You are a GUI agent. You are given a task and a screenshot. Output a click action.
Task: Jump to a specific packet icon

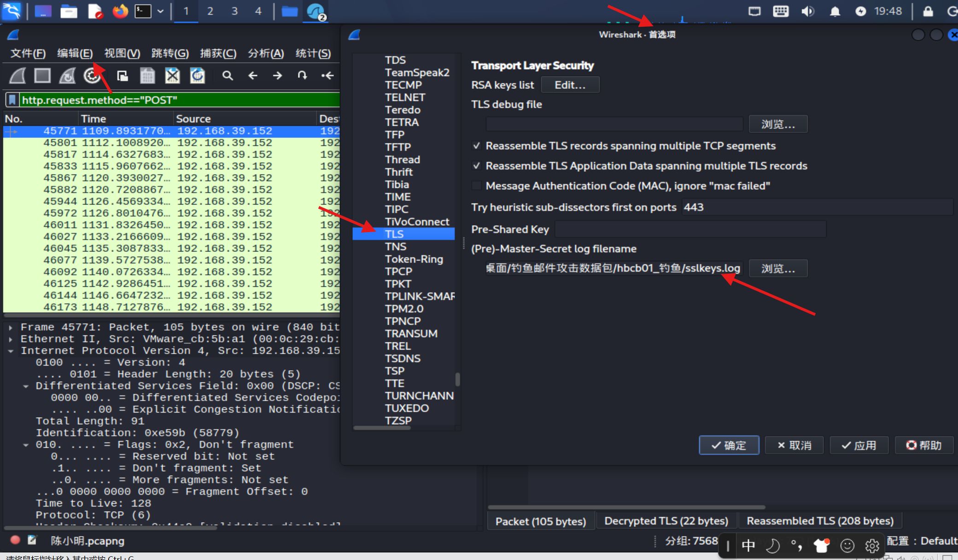tap(302, 76)
